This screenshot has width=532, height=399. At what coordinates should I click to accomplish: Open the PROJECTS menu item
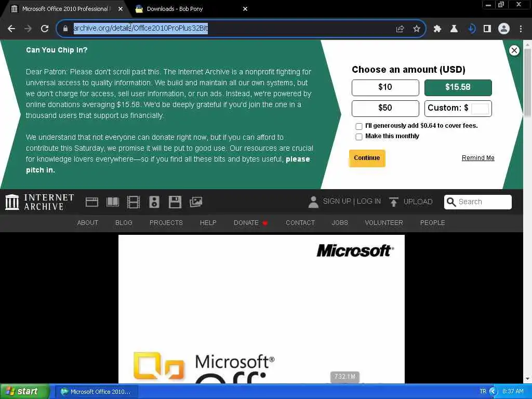tap(166, 222)
